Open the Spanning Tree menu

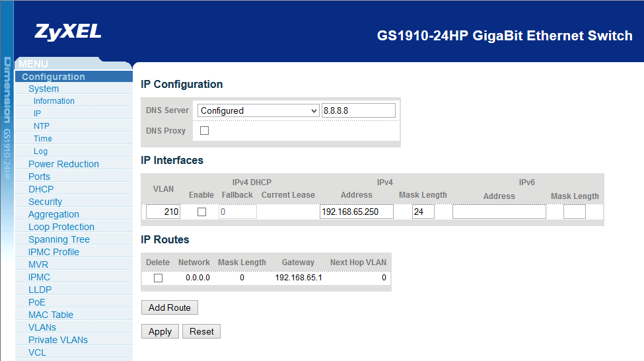click(x=59, y=239)
